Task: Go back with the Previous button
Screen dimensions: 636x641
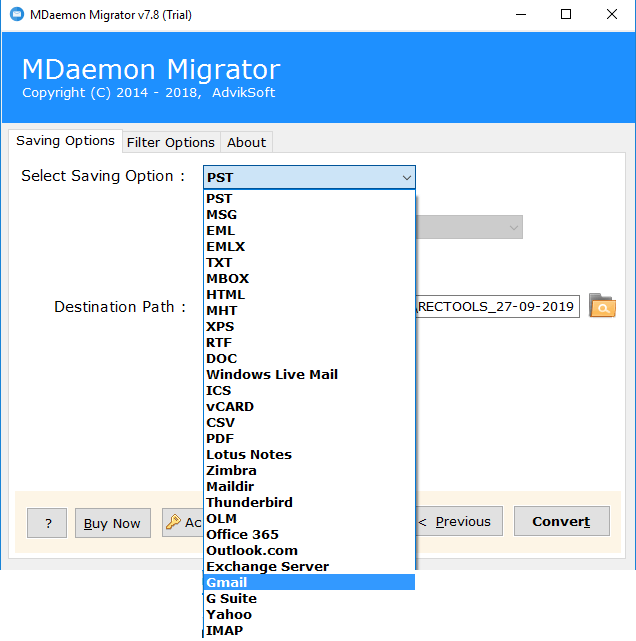Action: [459, 521]
